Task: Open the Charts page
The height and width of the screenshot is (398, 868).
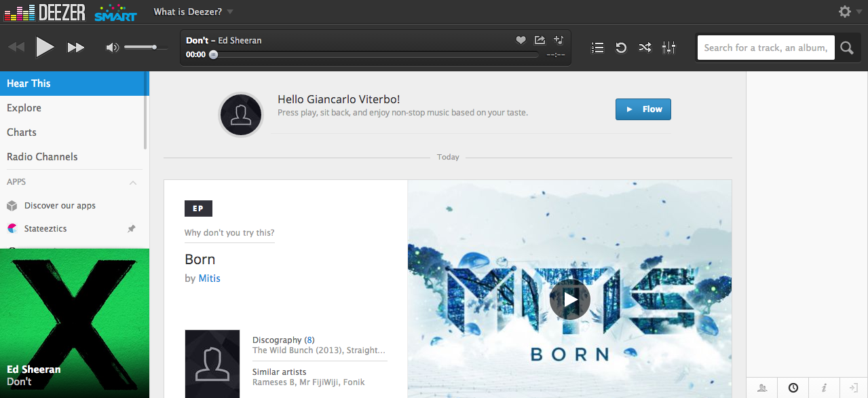Action: (x=22, y=132)
